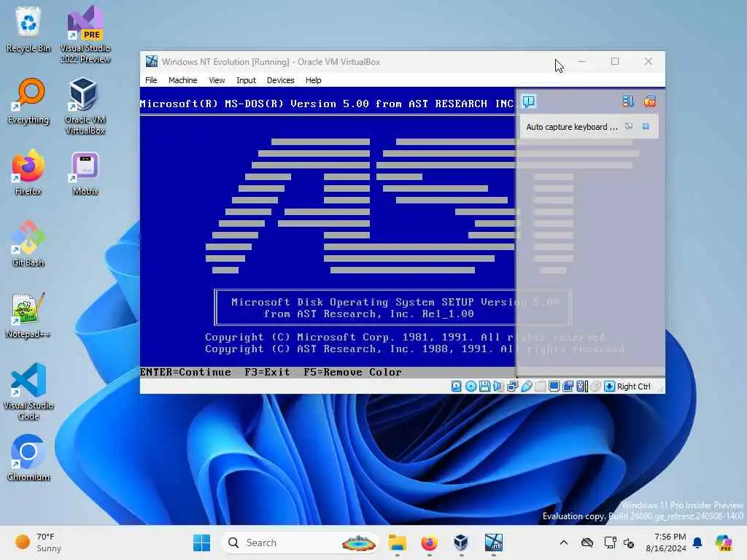Click the keyboard capture arrow indicator

[x=609, y=386]
